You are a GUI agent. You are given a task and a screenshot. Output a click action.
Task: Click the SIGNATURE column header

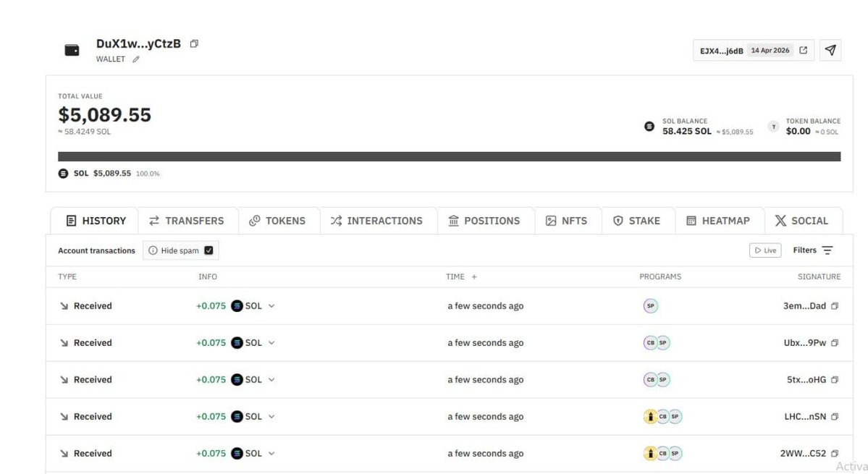point(819,276)
